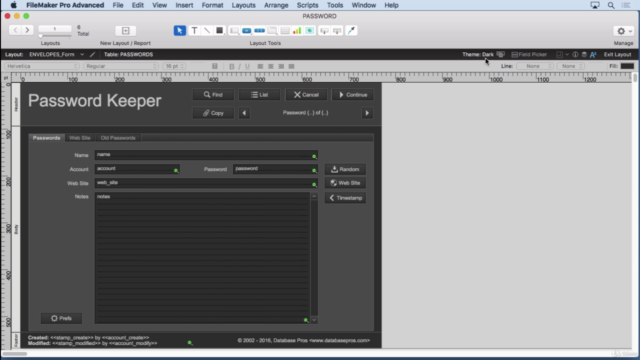Click the Field Picker button

click(529, 54)
